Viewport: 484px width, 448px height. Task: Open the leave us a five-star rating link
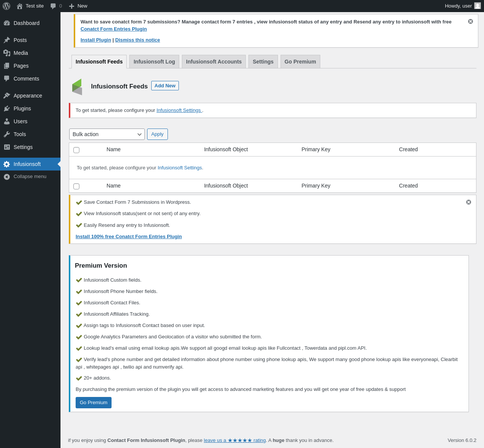click(234, 440)
